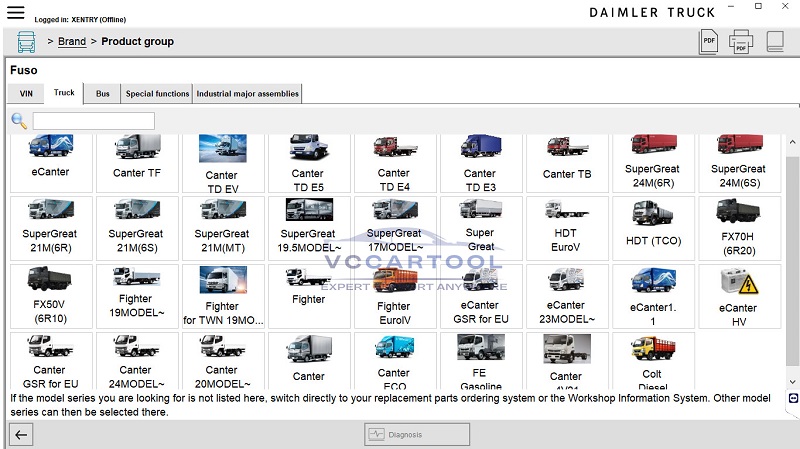Open the Fighter EuroIV model

click(x=395, y=296)
